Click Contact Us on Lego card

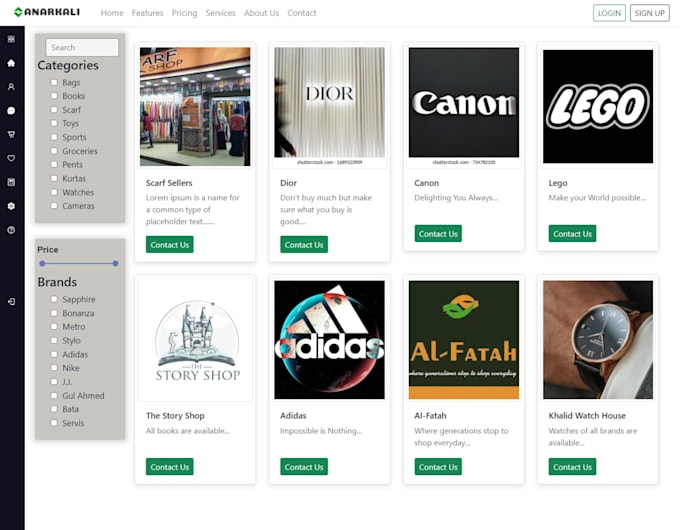tap(572, 234)
